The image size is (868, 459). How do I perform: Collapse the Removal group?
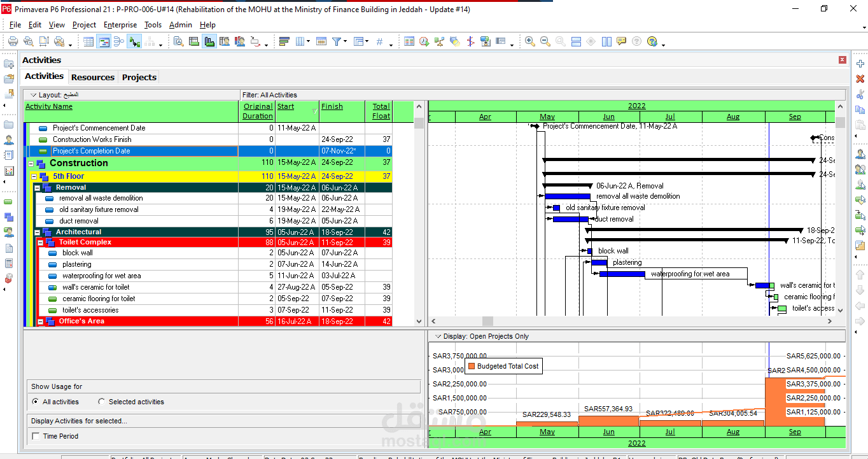[x=38, y=188]
